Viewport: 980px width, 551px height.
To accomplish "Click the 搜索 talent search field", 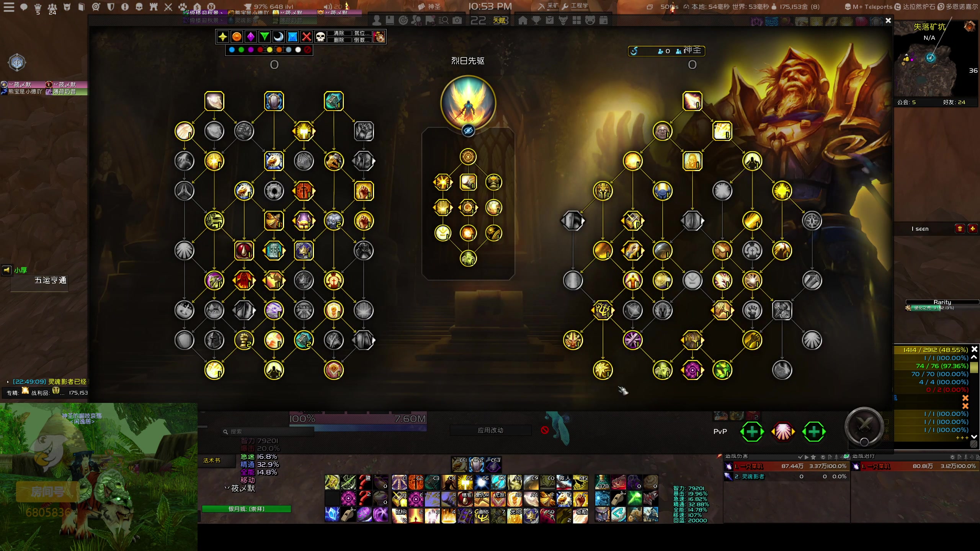I will pos(268,431).
